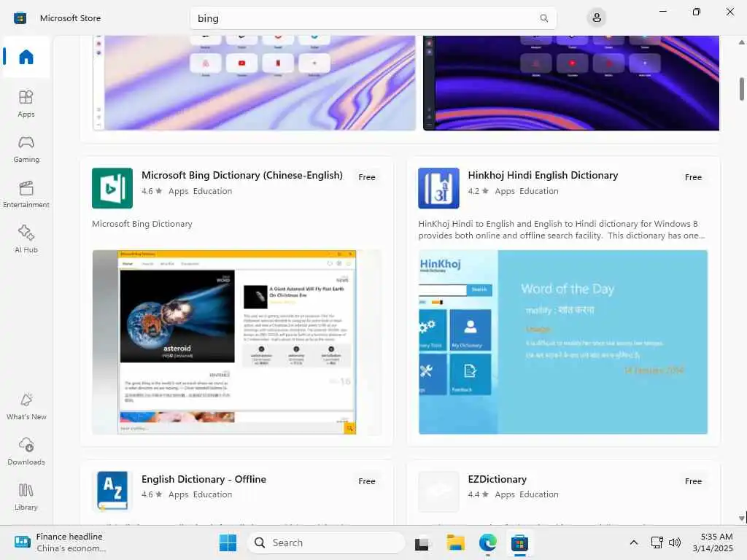The height and width of the screenshot is (560, 747).
Task: Click 4.6 rating under English Dictionary - Offline
Action: click(152, 494)
